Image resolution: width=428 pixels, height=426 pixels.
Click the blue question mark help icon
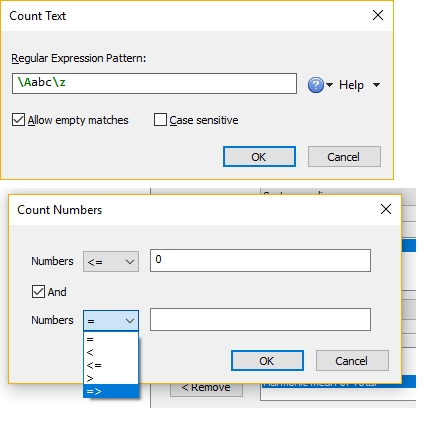pyautogui.click(x=315, y=85)
